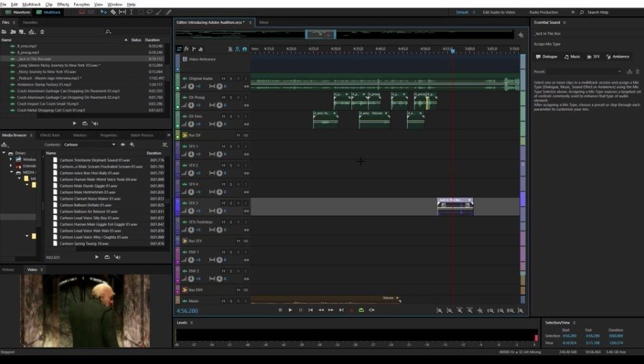Expand hidden panel tabs chevrons beside Batch Process
644x364 pixels.
coord(169,136)
